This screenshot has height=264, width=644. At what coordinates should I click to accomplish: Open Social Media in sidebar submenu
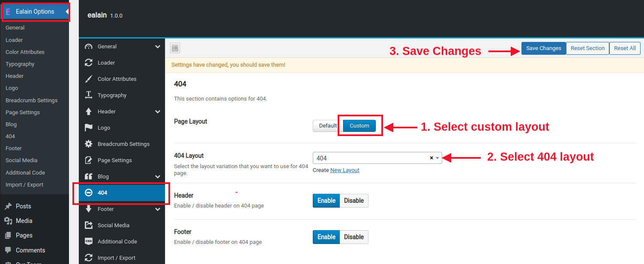click(21, 160)
